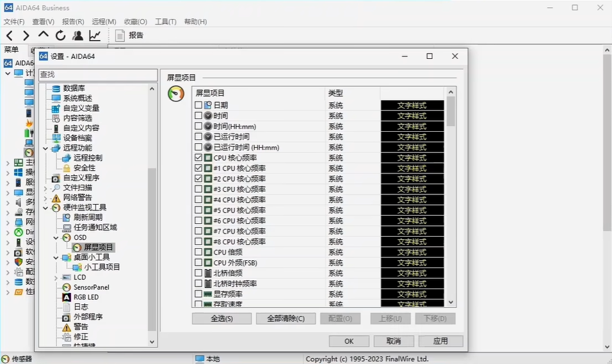Click the 应用 apply button
Viewport: 612px width, 364px height.
click(440, 341)
